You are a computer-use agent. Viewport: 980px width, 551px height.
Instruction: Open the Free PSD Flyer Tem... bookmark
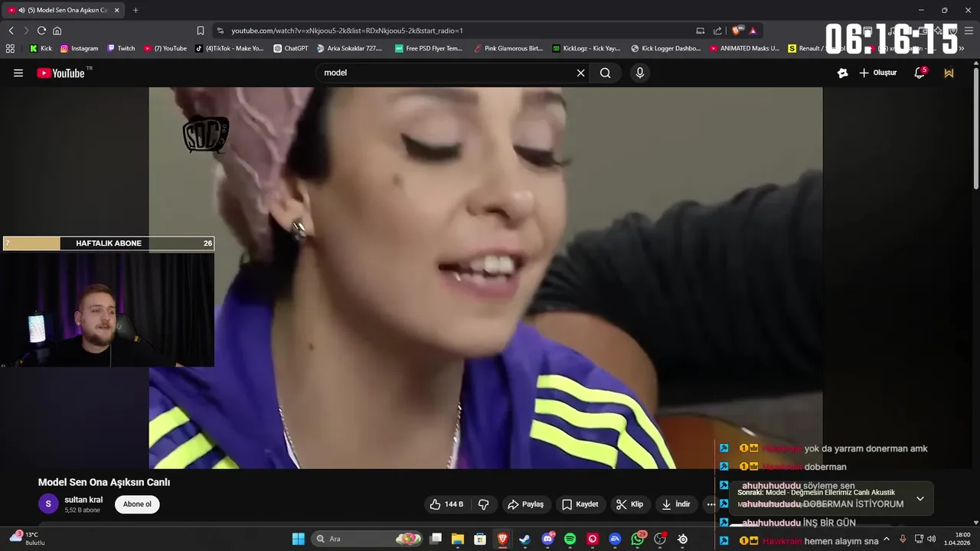coord(429,48)
